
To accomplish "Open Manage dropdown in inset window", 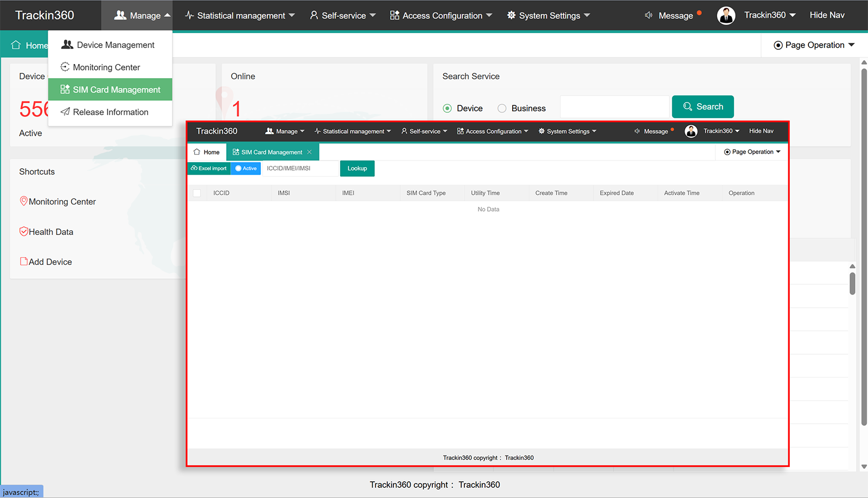I will [285, 131].
